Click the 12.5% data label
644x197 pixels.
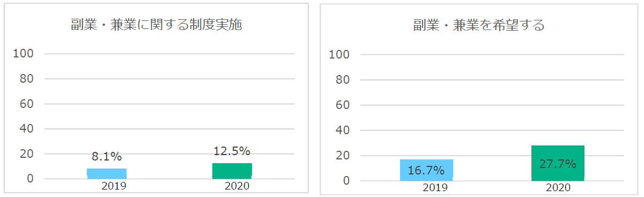tap(232, 151)
